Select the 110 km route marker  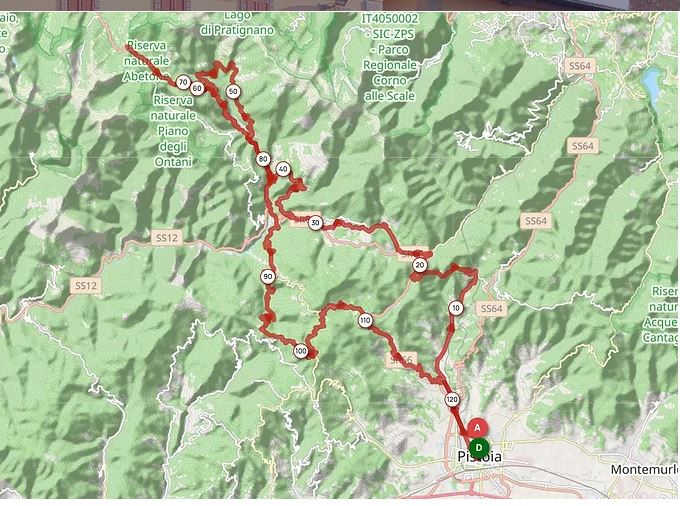365,320
